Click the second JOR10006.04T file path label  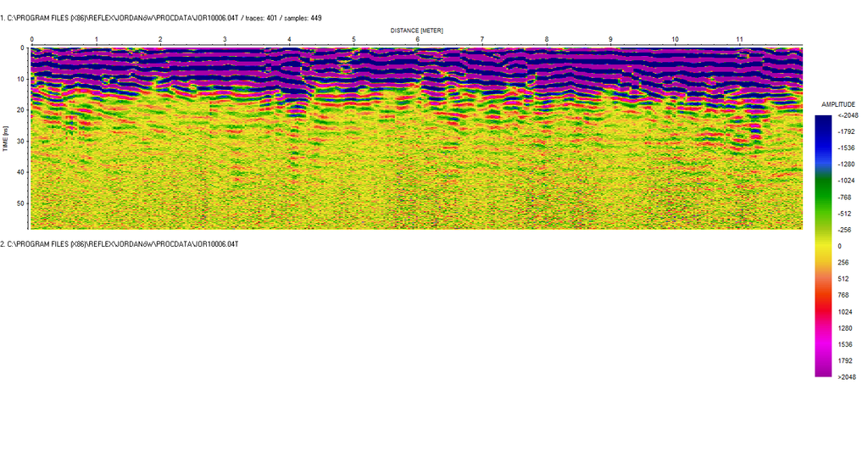tap(120, 244)
